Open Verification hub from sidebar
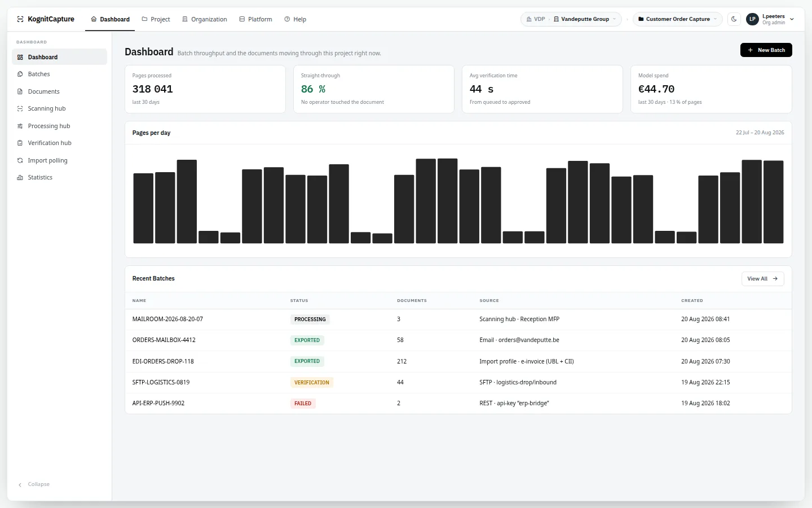Screen dimensions: 812x508 coord(59,143)
